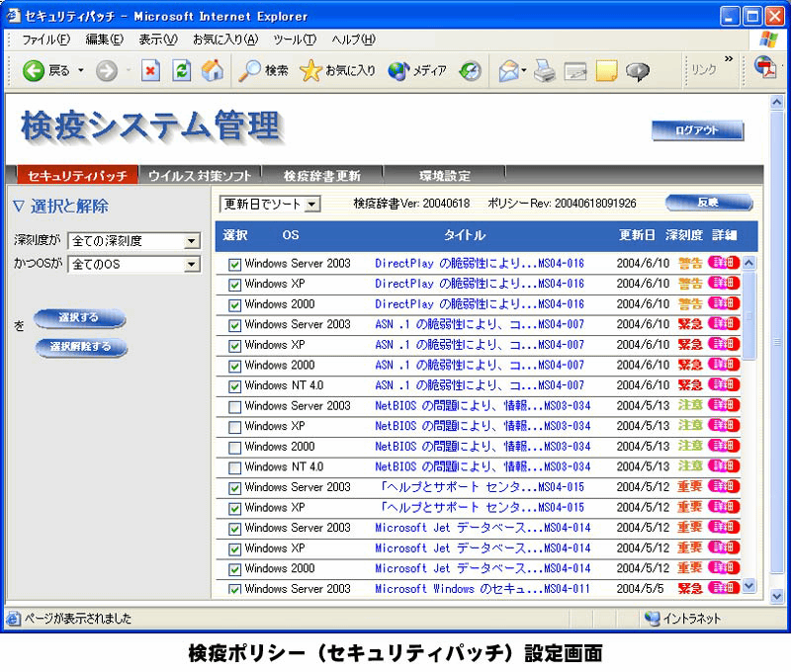Open Home page via the house icon

(213, 70)
